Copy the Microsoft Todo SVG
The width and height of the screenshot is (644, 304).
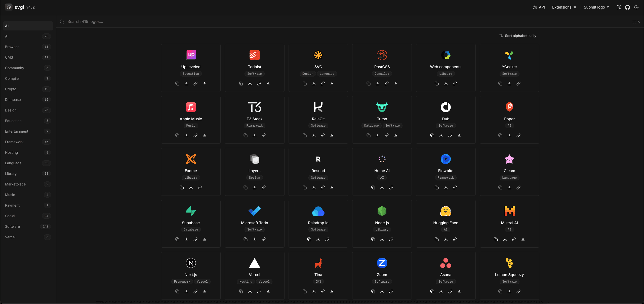[246, 239]
